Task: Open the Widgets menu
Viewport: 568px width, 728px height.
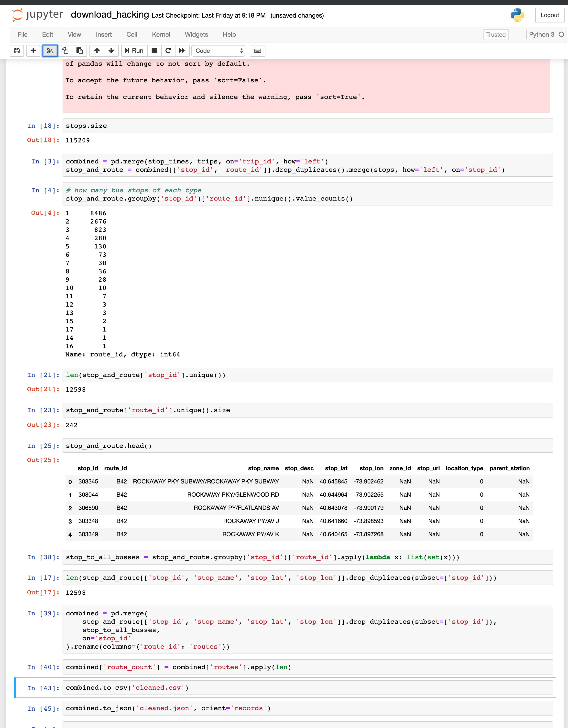Action: 196,35
